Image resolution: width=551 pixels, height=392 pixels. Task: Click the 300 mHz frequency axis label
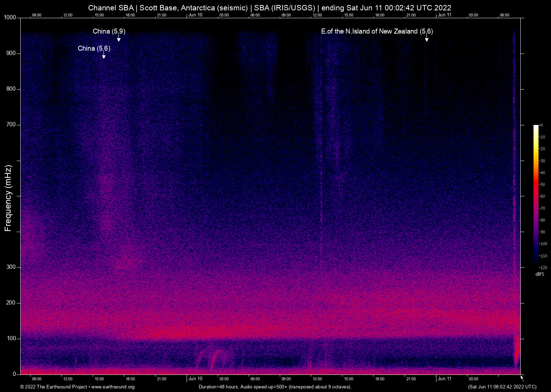coord(11,267)
